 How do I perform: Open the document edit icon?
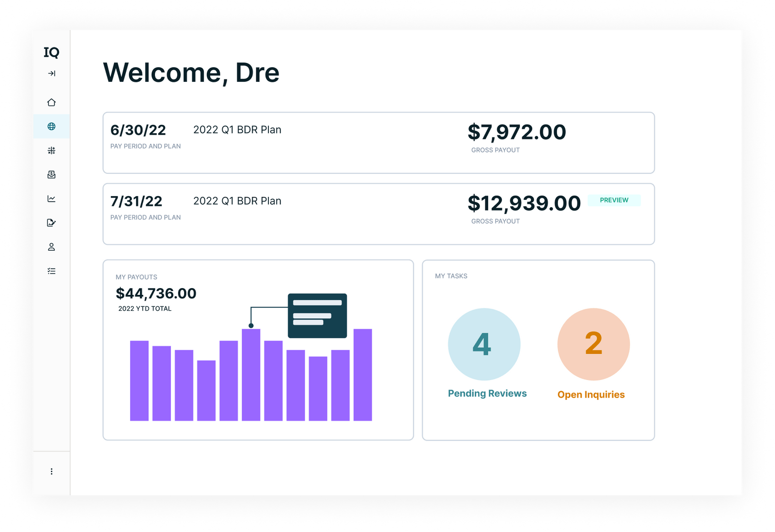point(51,223)
